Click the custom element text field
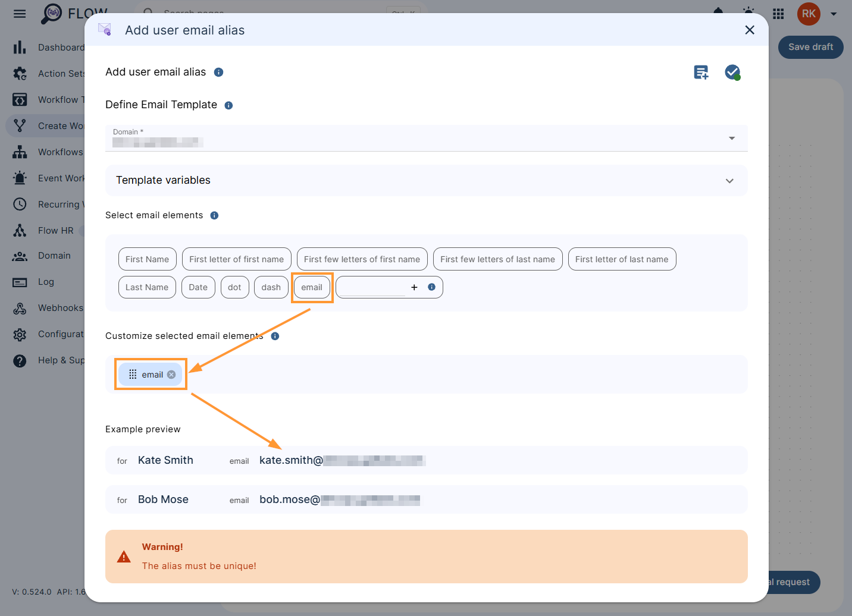 373,287
